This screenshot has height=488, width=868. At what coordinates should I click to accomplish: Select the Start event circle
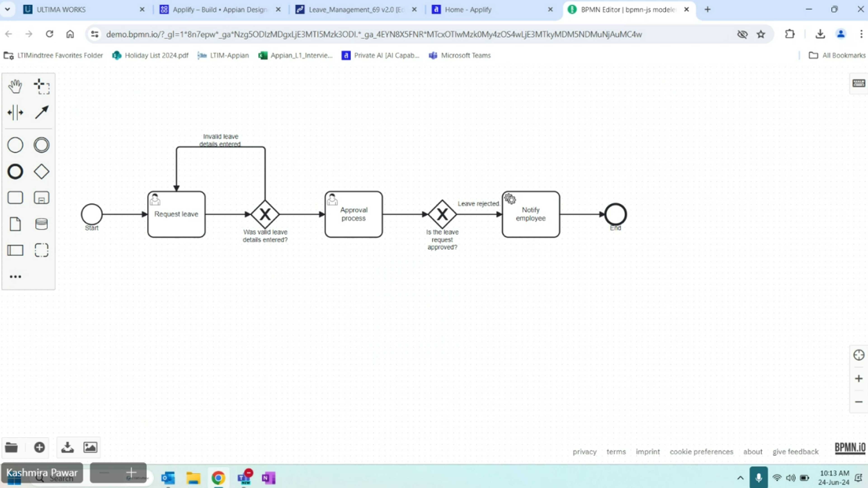point(92,214)
